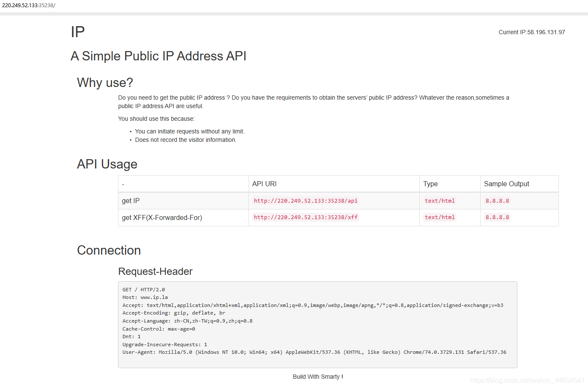
Task: Click the Connection heading
Action: click(x=109, y=250)
